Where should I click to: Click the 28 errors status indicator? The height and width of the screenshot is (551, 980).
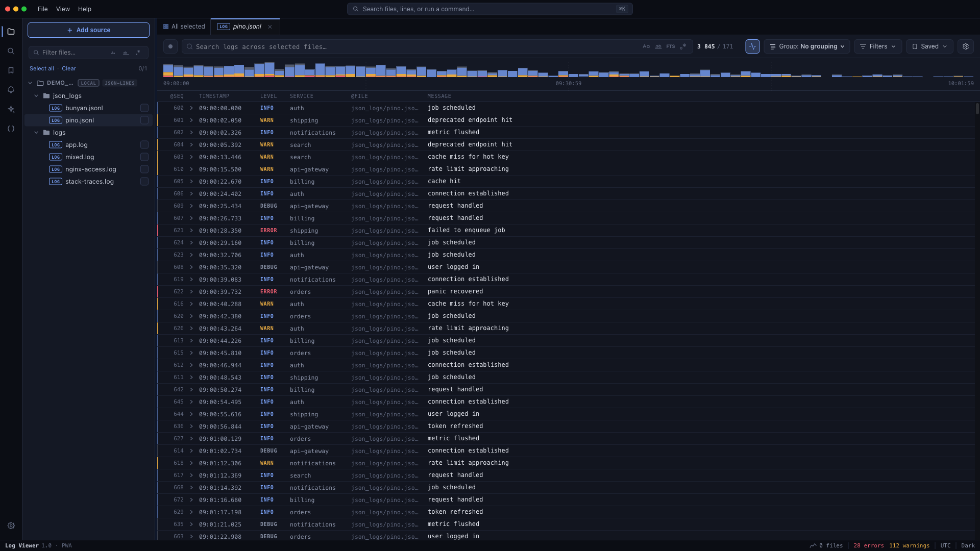(869, 546)
